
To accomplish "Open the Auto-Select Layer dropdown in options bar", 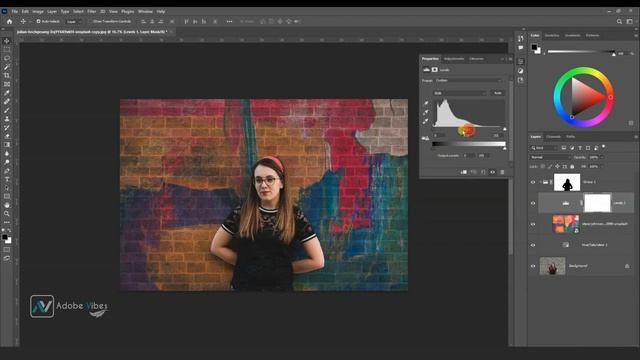I will click(x=74, y=21).
